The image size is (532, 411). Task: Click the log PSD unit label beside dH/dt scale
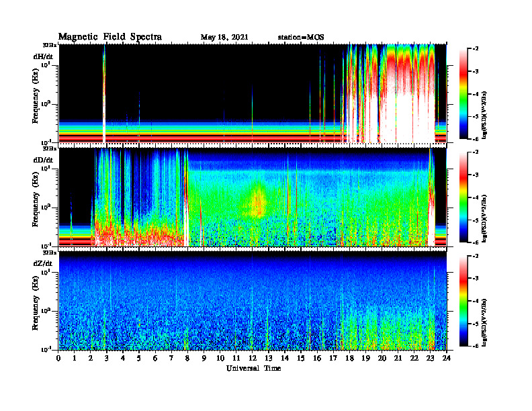click(x=484, y=115)
